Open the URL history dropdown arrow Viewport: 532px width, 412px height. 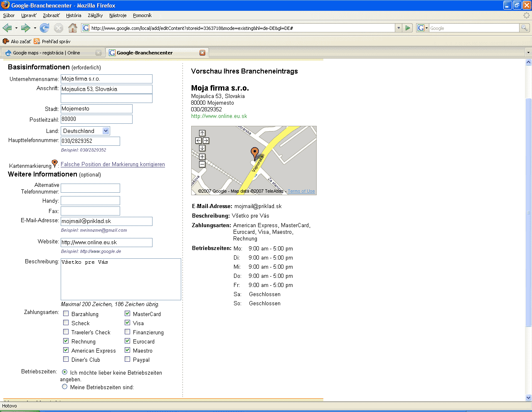click(x=399, y=28)
